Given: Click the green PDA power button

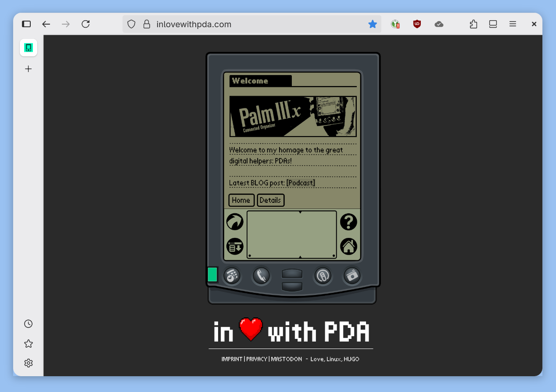Looking at the screenshot, I should pyautogui.click(x=212, y=274).
